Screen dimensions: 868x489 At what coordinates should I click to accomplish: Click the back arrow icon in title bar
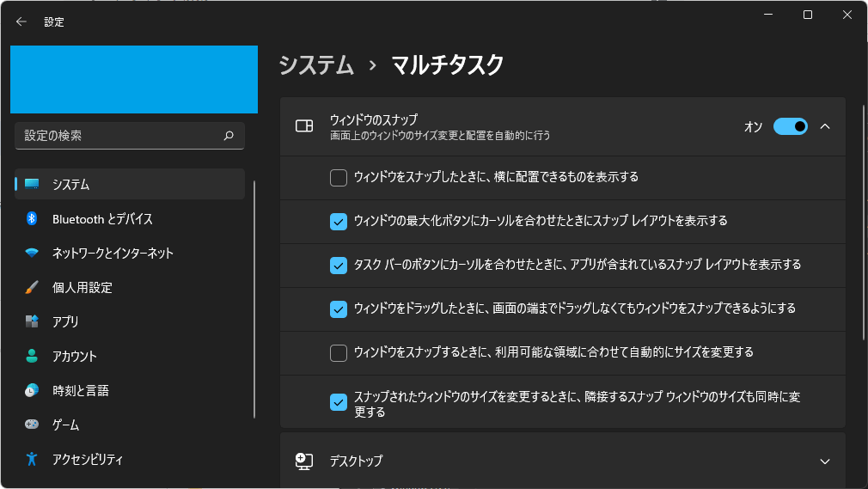click(21, 21)
